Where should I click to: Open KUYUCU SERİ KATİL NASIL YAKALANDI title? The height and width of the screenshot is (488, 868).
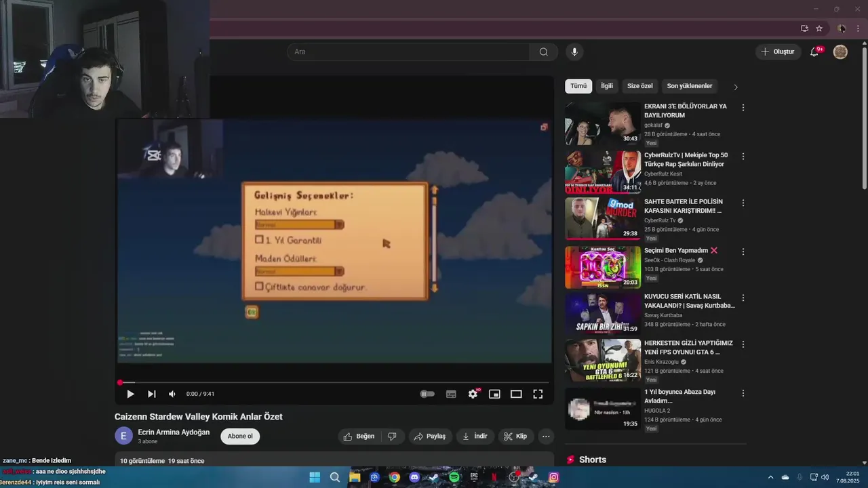click(690, 301)
